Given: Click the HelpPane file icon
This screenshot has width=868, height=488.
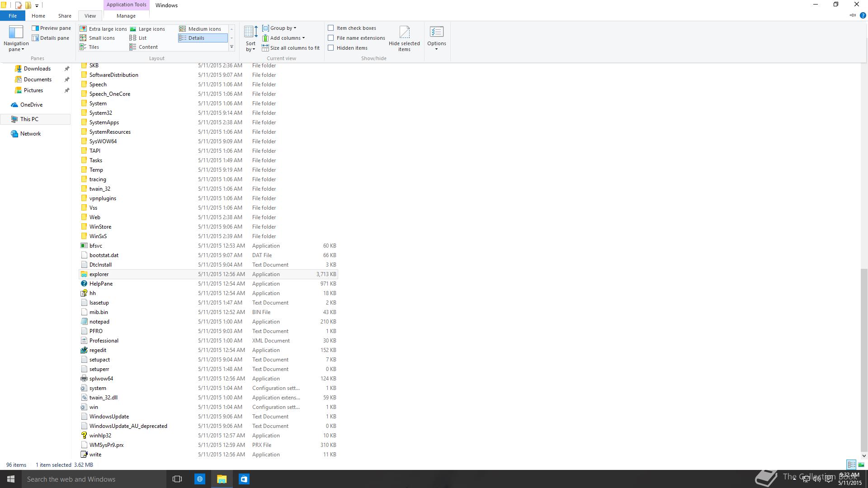Looking at the screenshot, I should [x=84, y=284].
